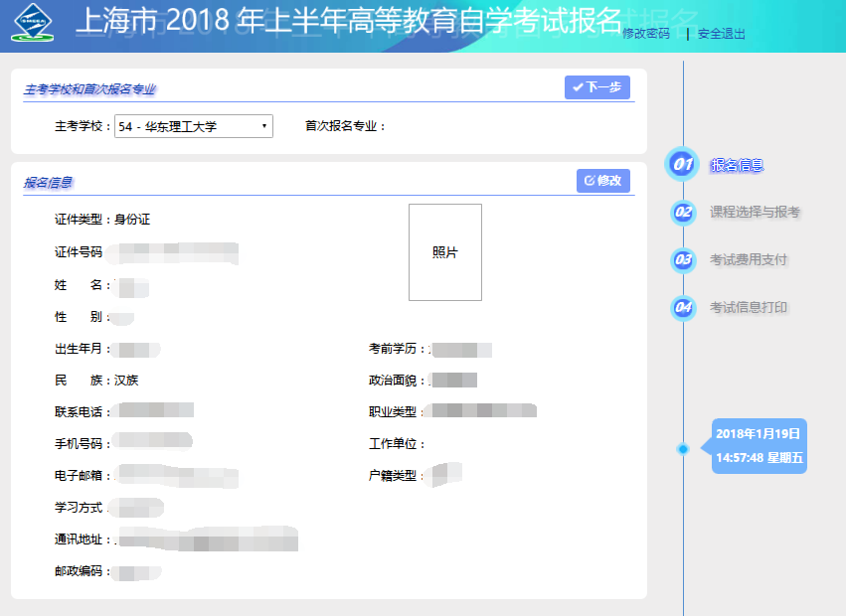Click the step 02 circle icon
Screen dimensions: 846x616
(682, 212)
